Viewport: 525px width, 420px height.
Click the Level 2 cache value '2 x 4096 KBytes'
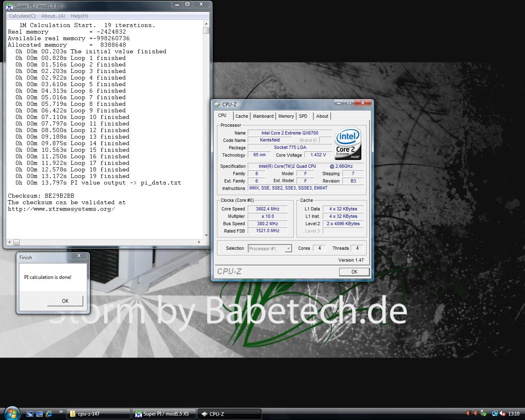click(x=343, y=224)
